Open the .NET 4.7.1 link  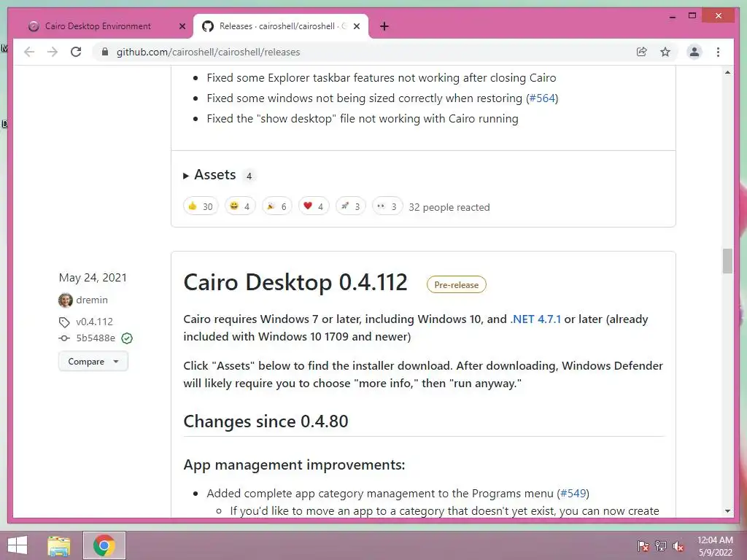[535, 319]
